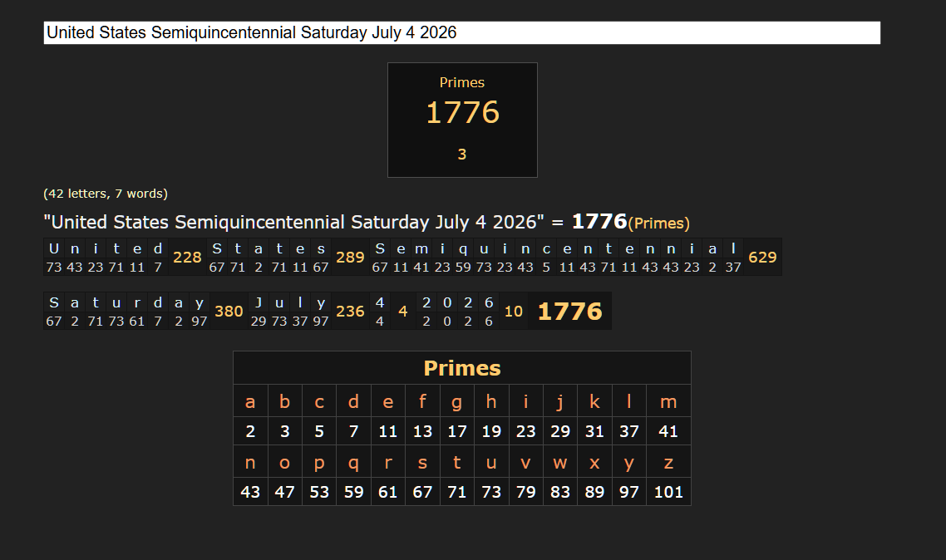Click value 3 in the Primes table

click(284, 431)
